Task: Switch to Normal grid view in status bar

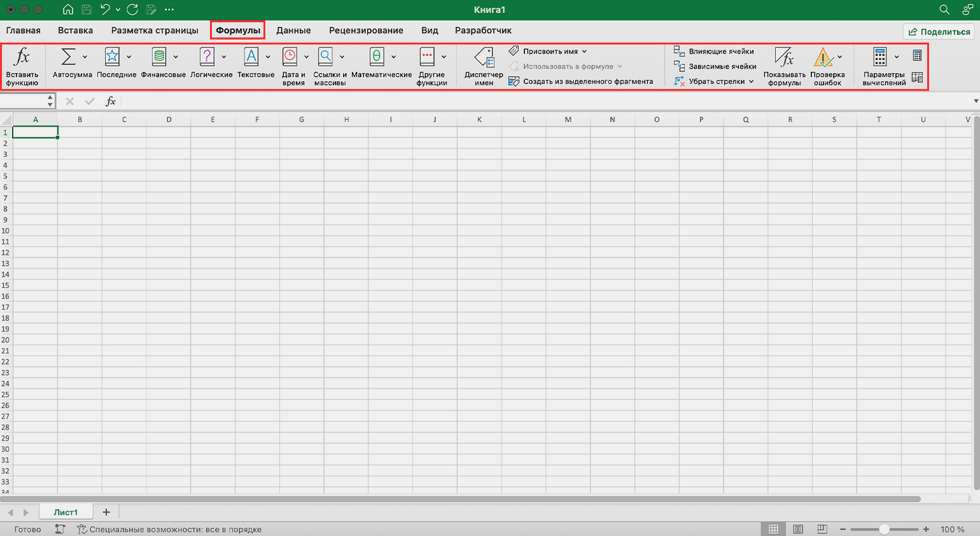Action: 773,529
